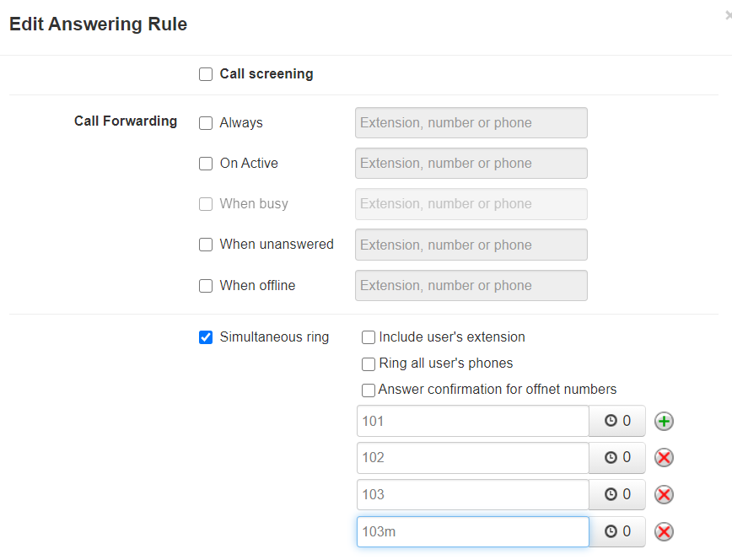Click green plus icon beside 101
This screenshot has width=732, height=560.
point(665,421)
